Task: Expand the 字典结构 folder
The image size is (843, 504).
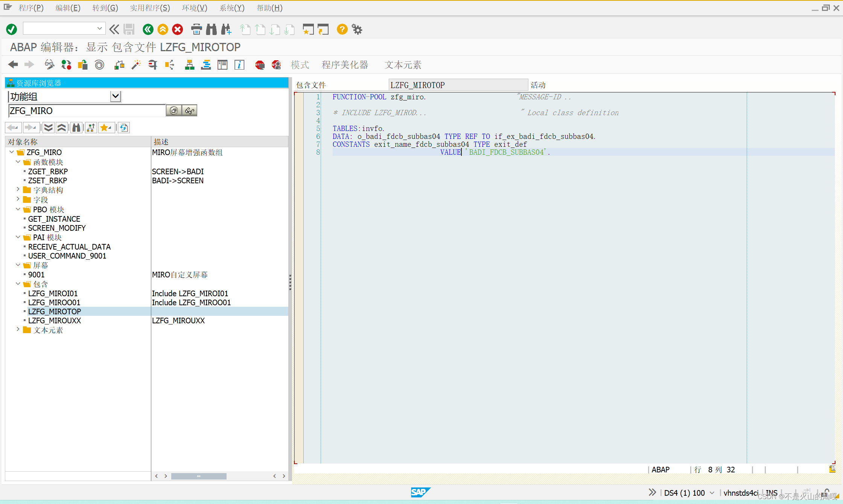Action: point(18,189)
